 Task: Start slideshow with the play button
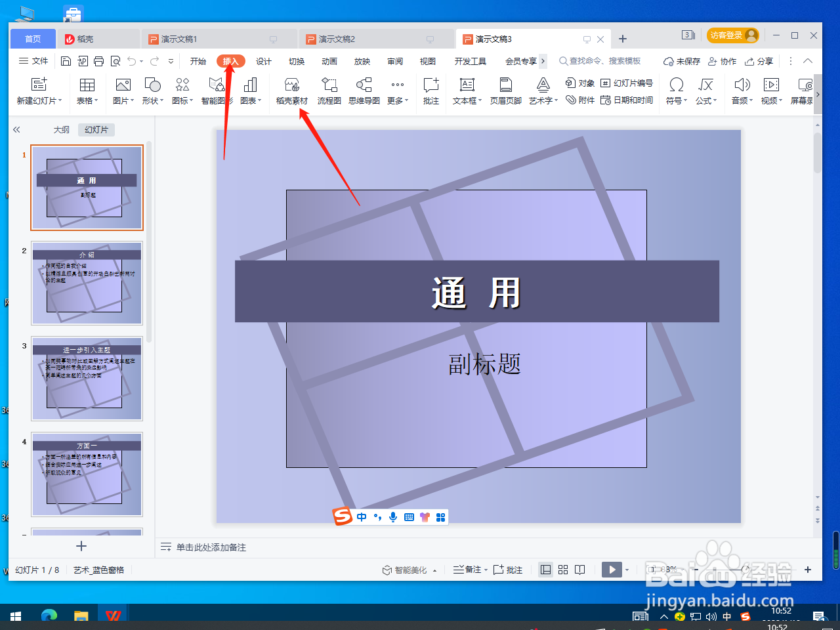click(x=612, y=570)
